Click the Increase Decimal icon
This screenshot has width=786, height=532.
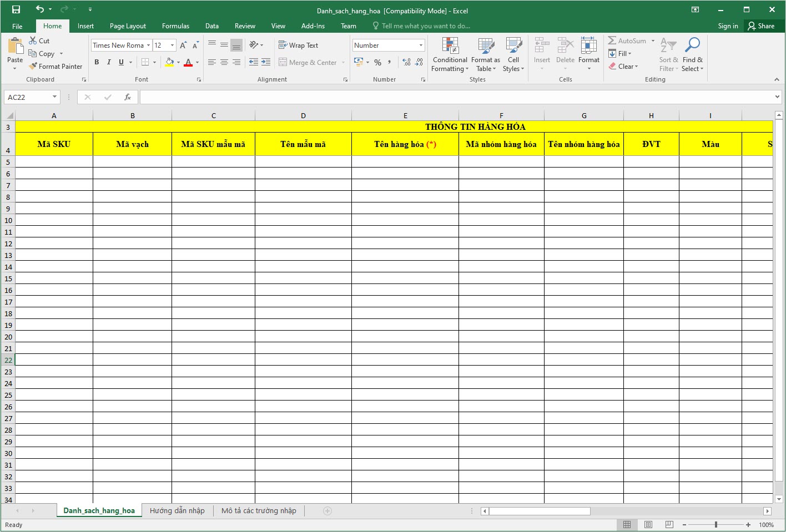coord(406,62)
